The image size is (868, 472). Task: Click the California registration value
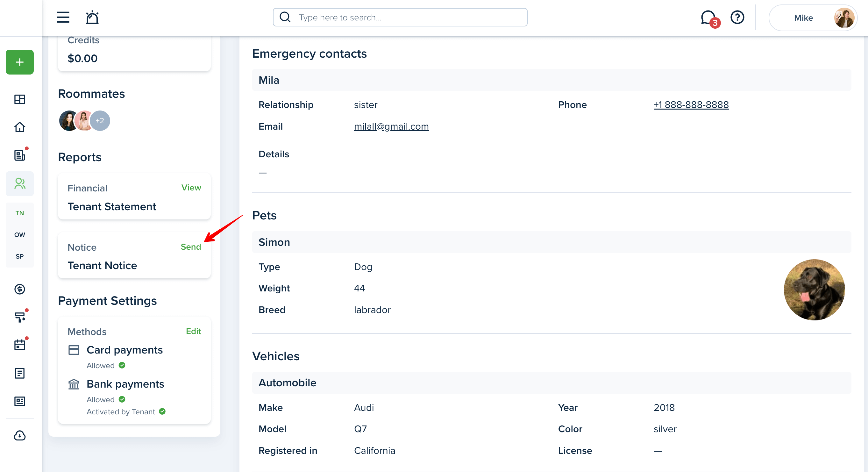(x=374, y=450)
